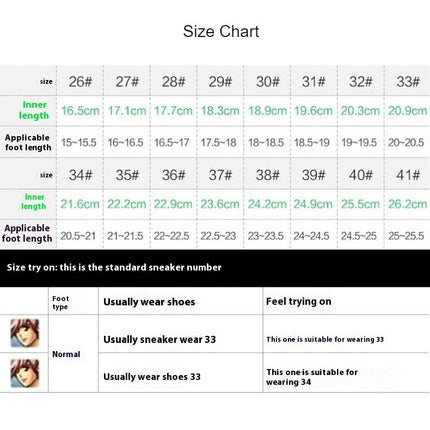Click the 26.2cm inner length value
This screenshot has height=430, width=430.
[x=407, y=204]
